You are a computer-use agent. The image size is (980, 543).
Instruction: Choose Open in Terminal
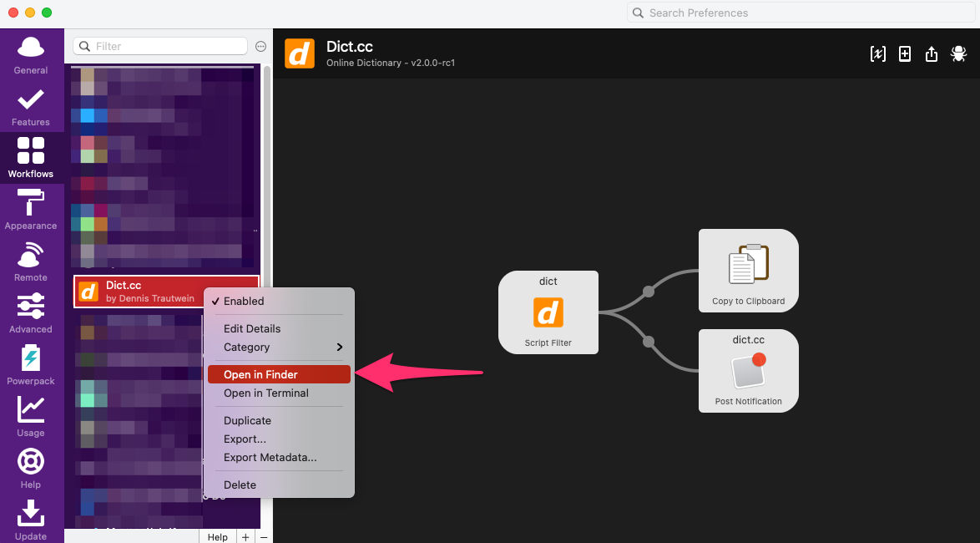pyautogui.click(x=279, y=393)
